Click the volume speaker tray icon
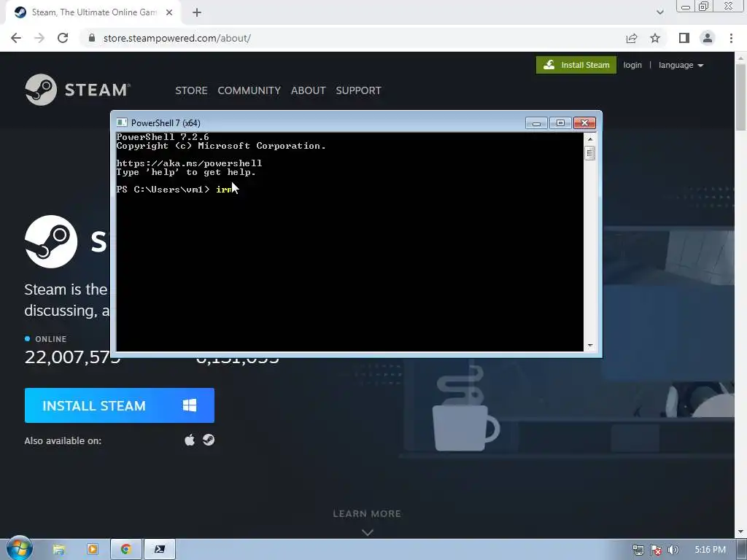Viewport: 747px width, 560px height. click(x=673, y=550)
